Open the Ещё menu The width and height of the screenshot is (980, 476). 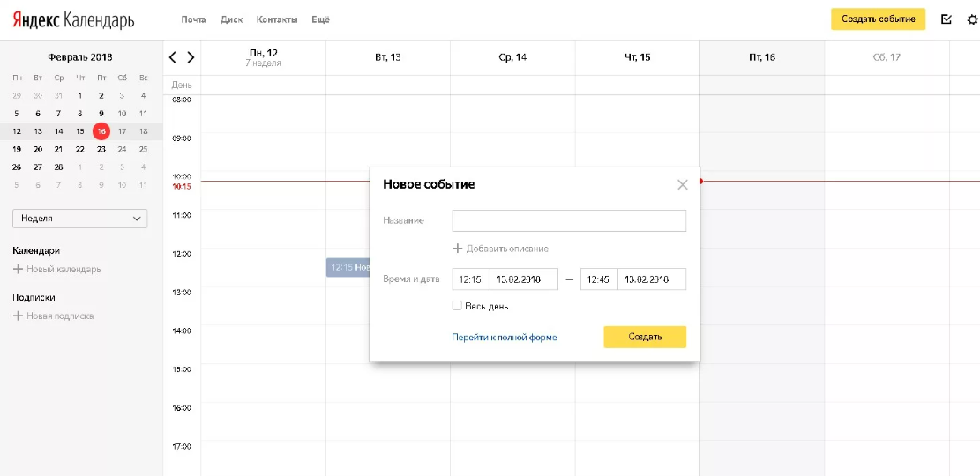click(320, 19)
